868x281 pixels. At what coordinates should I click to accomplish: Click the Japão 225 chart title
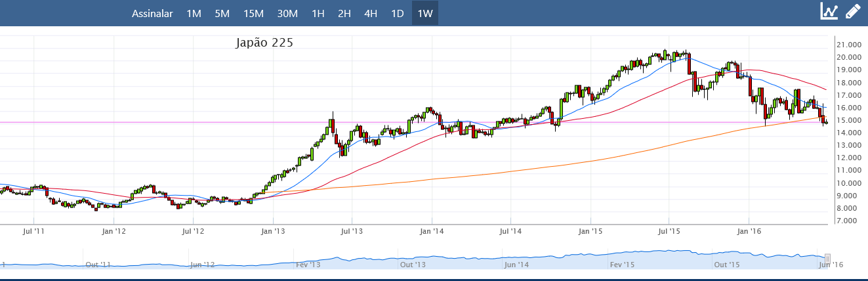(264, 43)
